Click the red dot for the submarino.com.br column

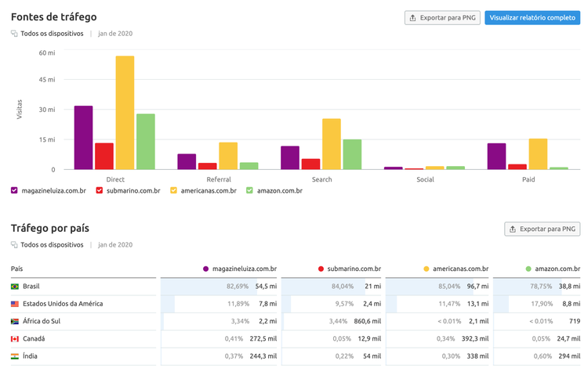pos(321,269)
